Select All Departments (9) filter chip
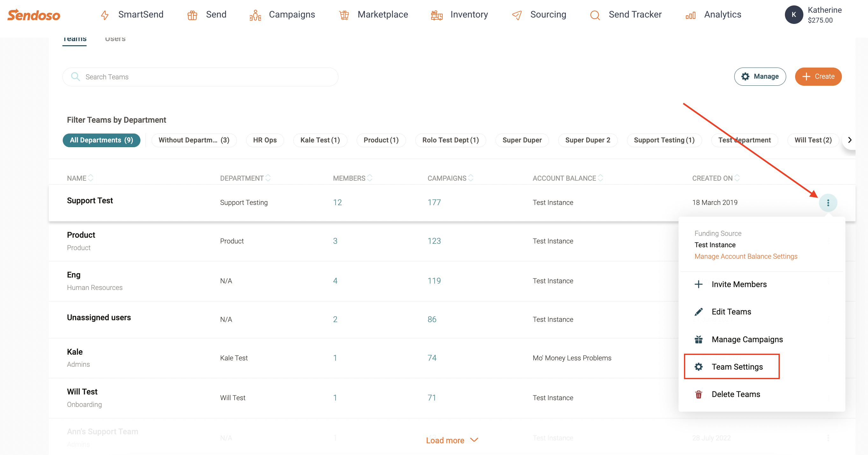 [102, 140]
